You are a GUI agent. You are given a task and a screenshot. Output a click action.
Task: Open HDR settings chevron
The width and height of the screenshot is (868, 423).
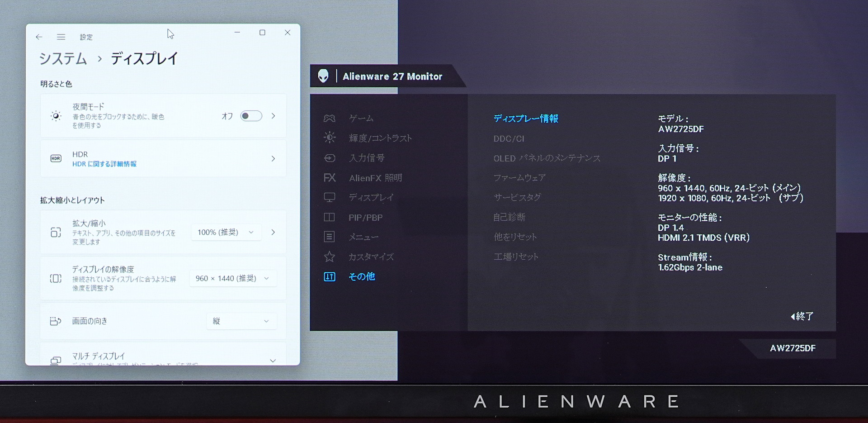pyautogui.click(x=273, y=158)
